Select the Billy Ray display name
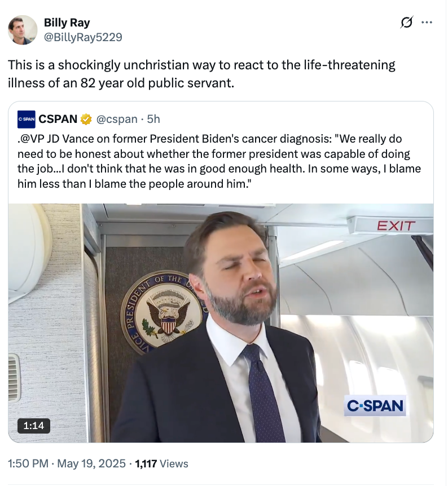 coord(66,22)
